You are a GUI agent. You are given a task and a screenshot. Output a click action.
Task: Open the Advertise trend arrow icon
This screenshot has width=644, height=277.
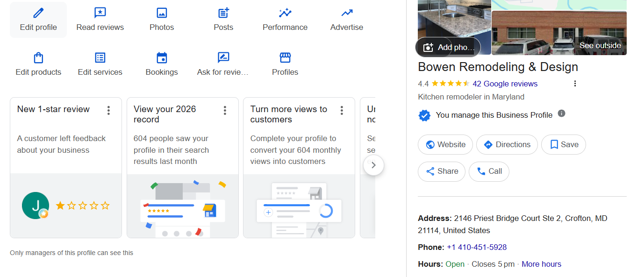click(x=347, y=13)
